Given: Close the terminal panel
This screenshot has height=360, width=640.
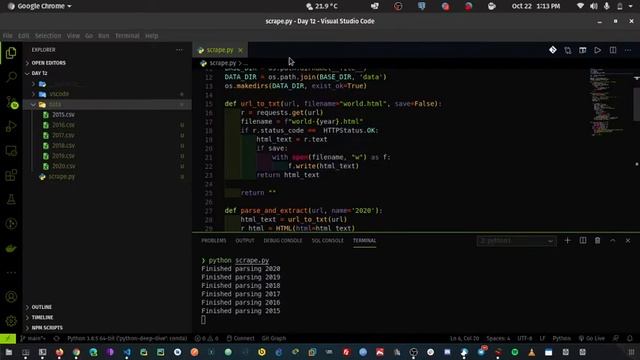Looking at the screenshot, I should click(x=628, y=240).
